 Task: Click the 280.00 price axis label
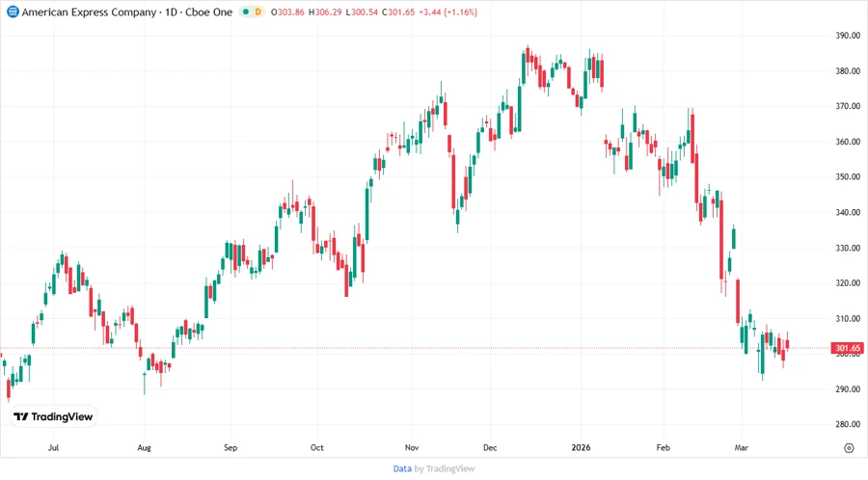[848, 425]
